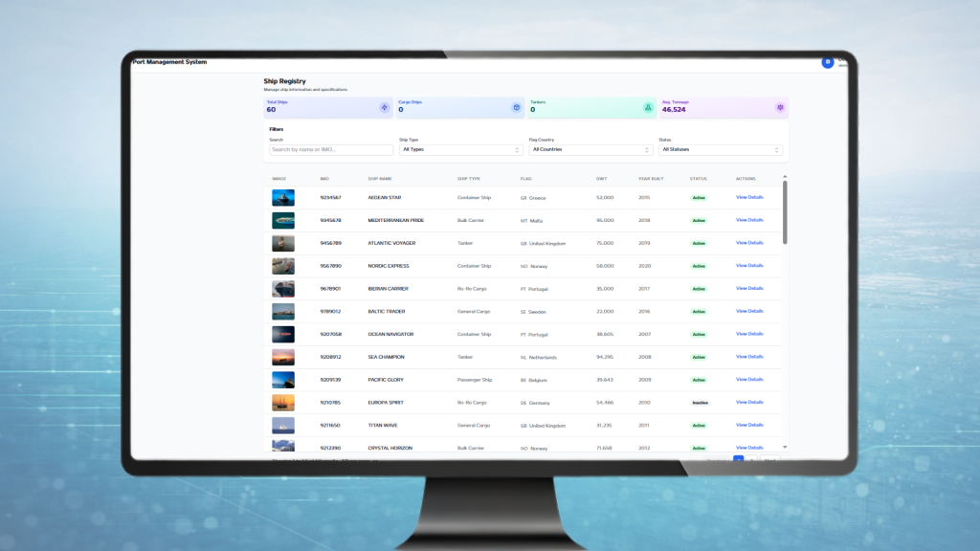980x551 pixels.
Task: Select IMO number 9456789
Action: coord(330,243)
